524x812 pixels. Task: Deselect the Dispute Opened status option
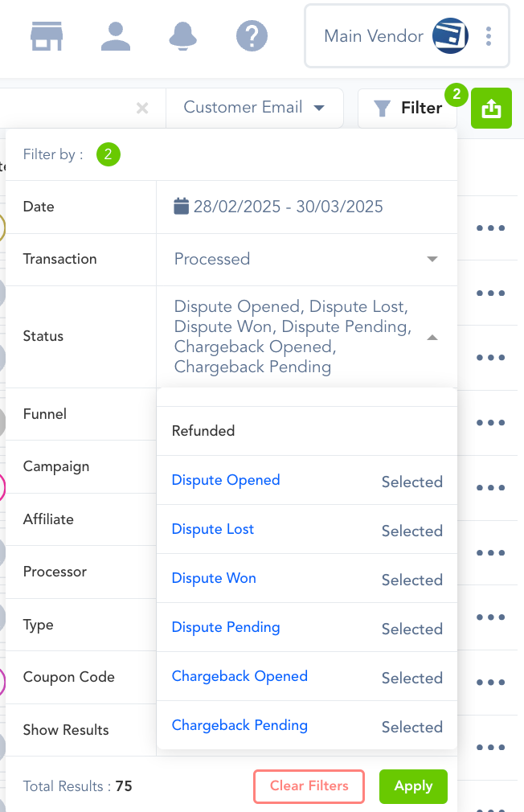click(x=307, y=480)
